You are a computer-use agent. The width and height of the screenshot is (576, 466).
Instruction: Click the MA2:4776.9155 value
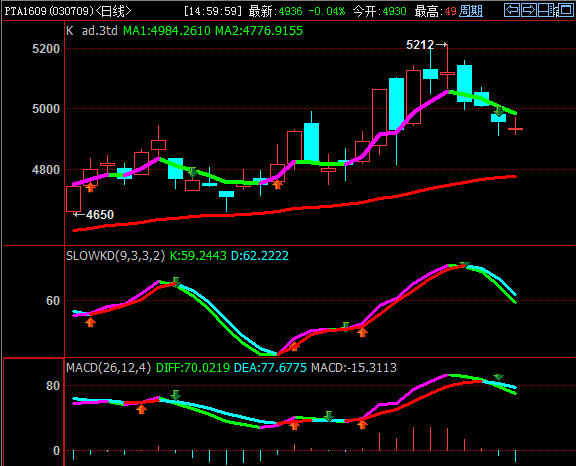point(259,30)
